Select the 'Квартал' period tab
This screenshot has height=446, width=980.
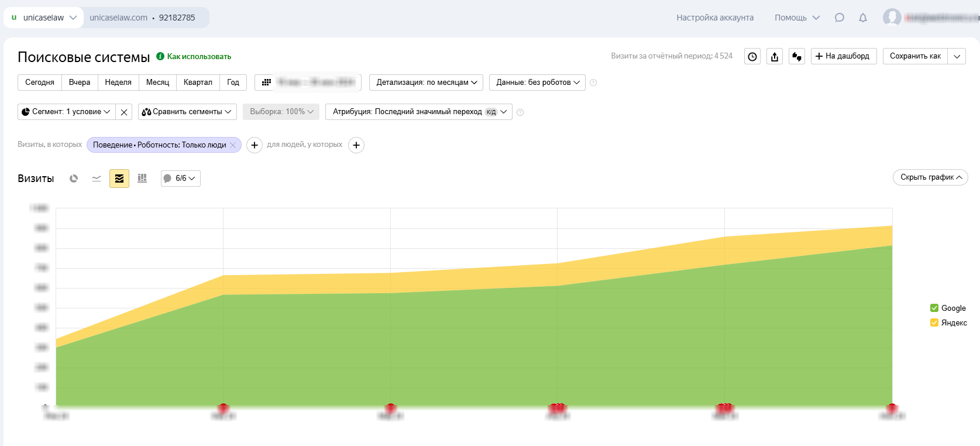tap(198, 83)
